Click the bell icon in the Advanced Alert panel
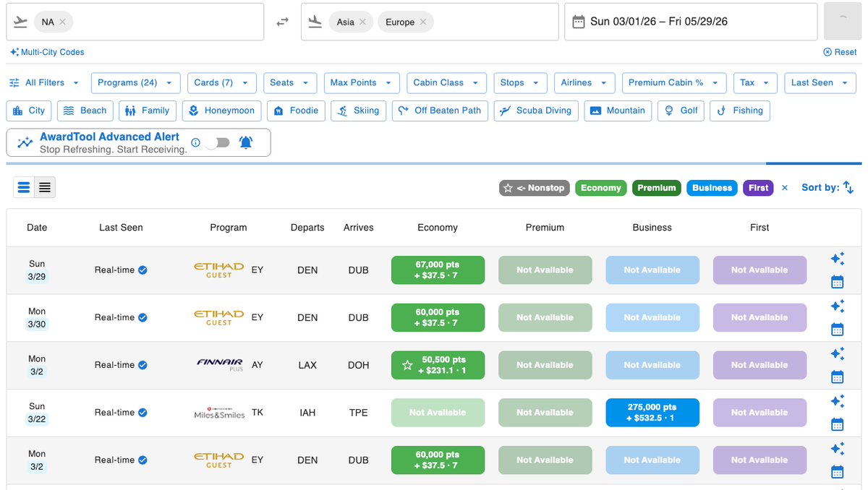The image size is (868, 490). click(246, 142)
